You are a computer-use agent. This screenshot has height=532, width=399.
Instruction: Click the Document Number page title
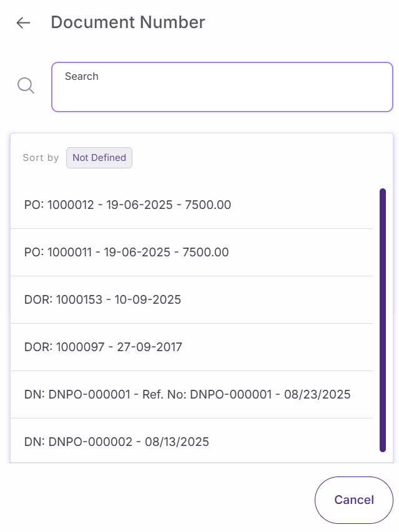[127, 22]
